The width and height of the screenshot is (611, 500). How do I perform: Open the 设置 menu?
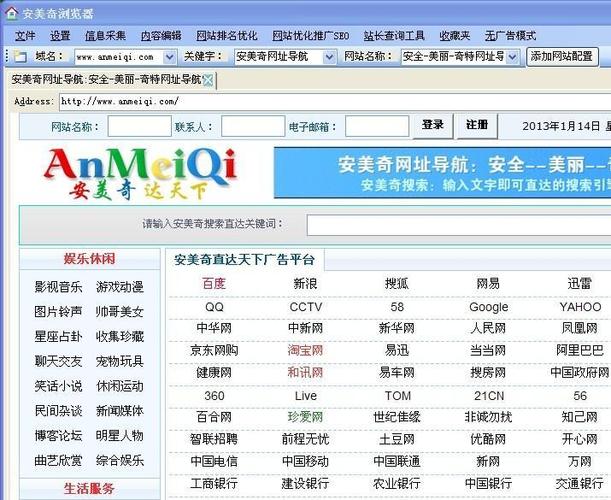point(60,36)
